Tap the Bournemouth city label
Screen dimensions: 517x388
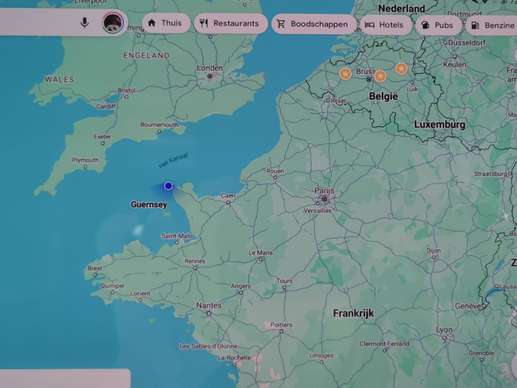click(x=159, y=125)
